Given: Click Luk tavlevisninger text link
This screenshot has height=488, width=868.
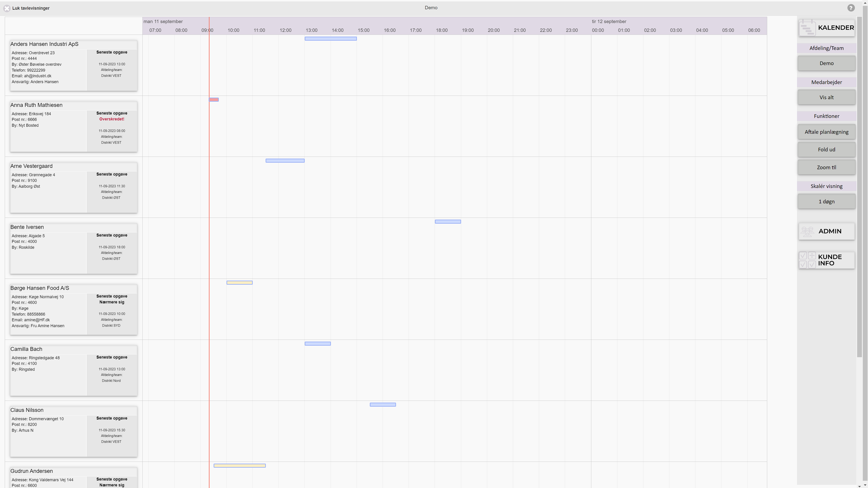Looking at the screenshot, I should pos(31,8).
